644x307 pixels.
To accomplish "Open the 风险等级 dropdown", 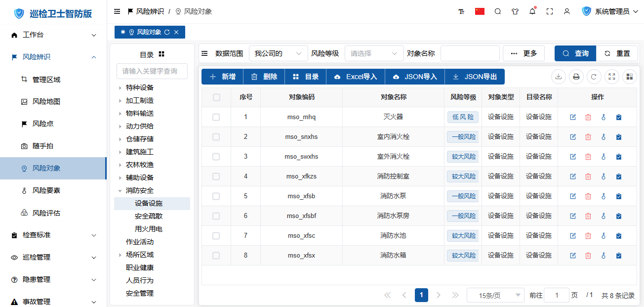I will coord(374,53).
